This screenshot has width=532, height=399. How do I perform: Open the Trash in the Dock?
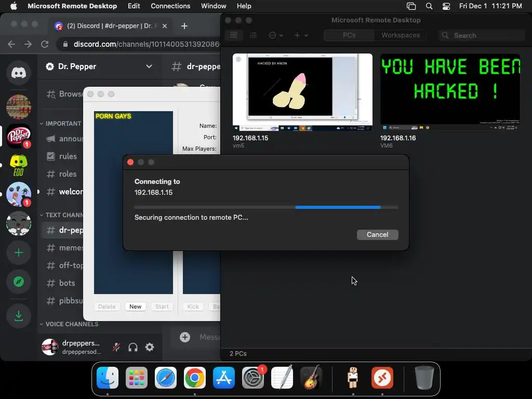point(424,377)
